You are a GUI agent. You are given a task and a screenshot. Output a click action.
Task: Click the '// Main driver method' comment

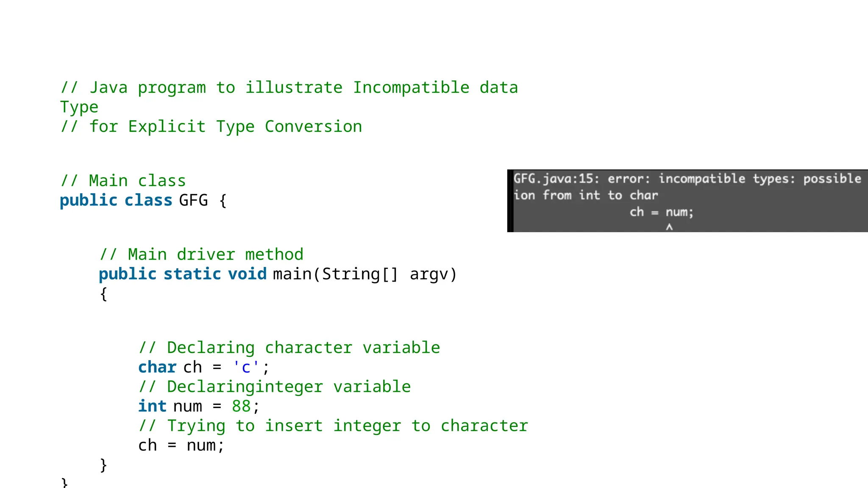[201, 255]
